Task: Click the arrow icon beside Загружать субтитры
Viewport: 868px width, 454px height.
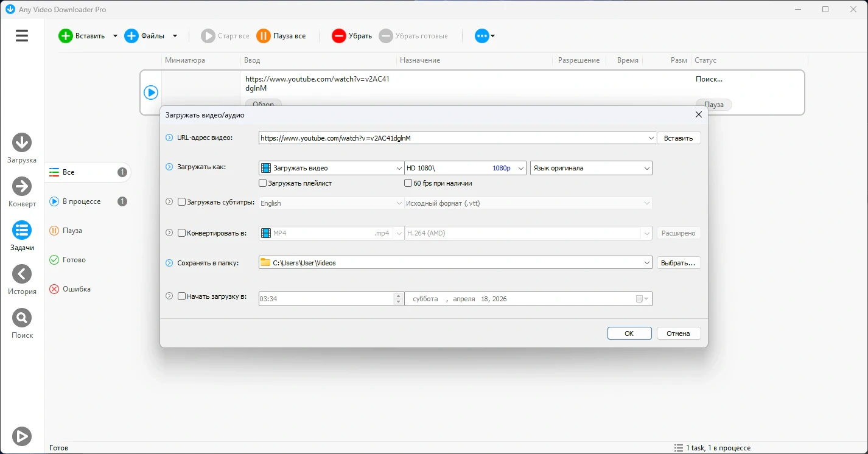Action: click(169, 202)
